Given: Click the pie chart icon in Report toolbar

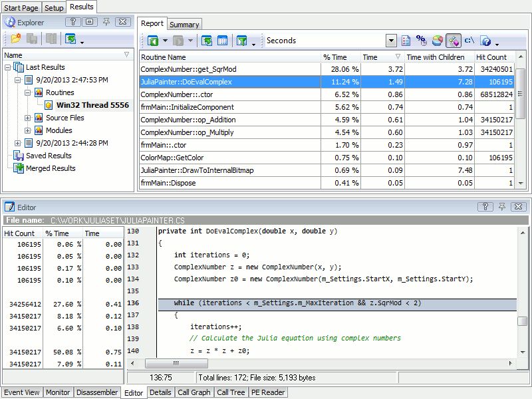Looking at the screenshot, I should tap(438, 41).
